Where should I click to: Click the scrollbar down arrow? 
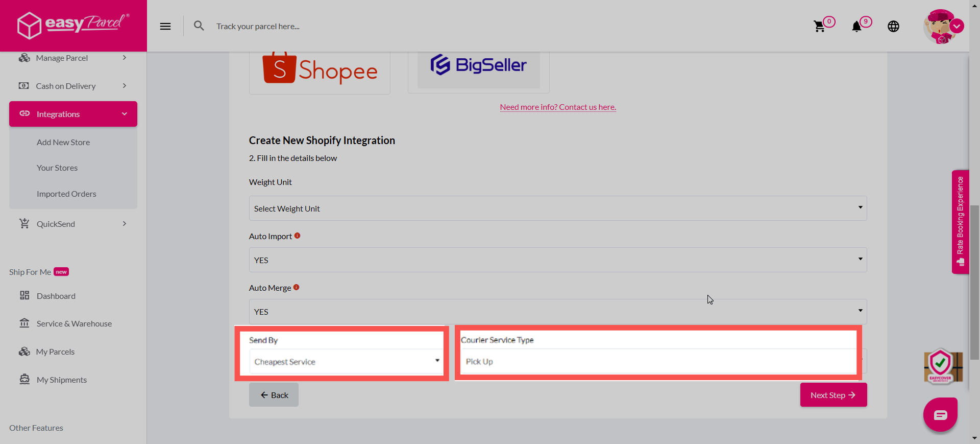[x=974, y=438]
